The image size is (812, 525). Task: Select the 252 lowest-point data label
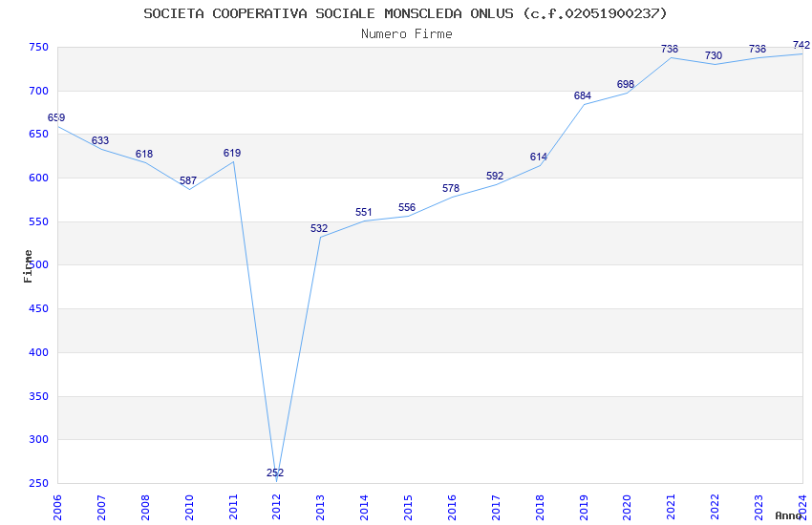point(275,472)
